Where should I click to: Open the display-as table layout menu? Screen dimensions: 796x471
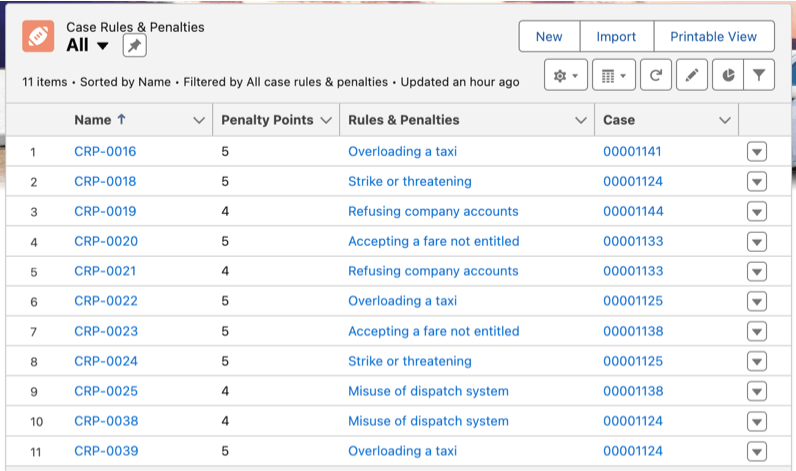click(613, 75)
